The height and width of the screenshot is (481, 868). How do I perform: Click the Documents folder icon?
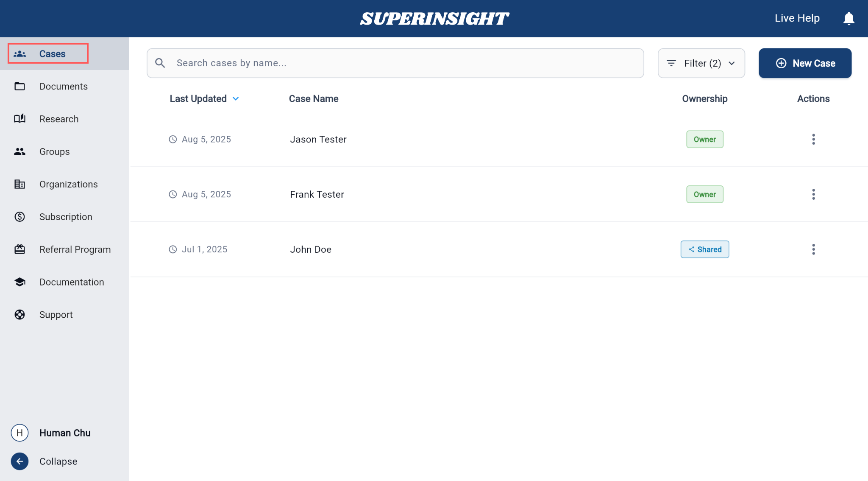coord(19,87)
